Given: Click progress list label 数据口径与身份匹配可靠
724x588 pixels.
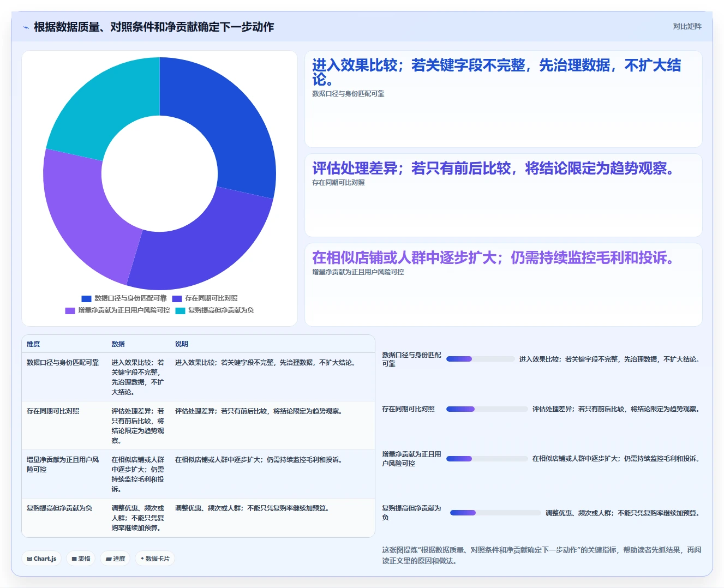Looking at the screenshot, I should tap(411, 359).
